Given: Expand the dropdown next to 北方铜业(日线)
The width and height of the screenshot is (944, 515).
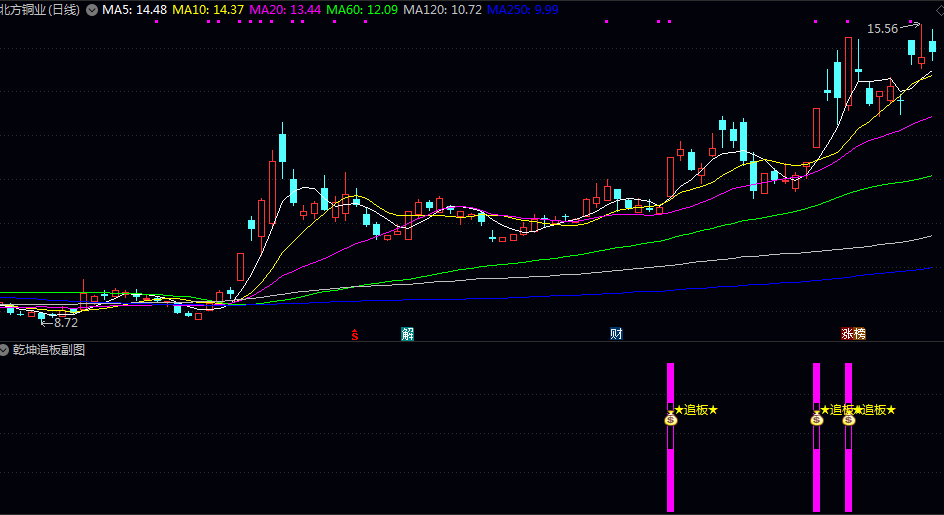Looking at the screenshot, I should (x=92, y=10).
